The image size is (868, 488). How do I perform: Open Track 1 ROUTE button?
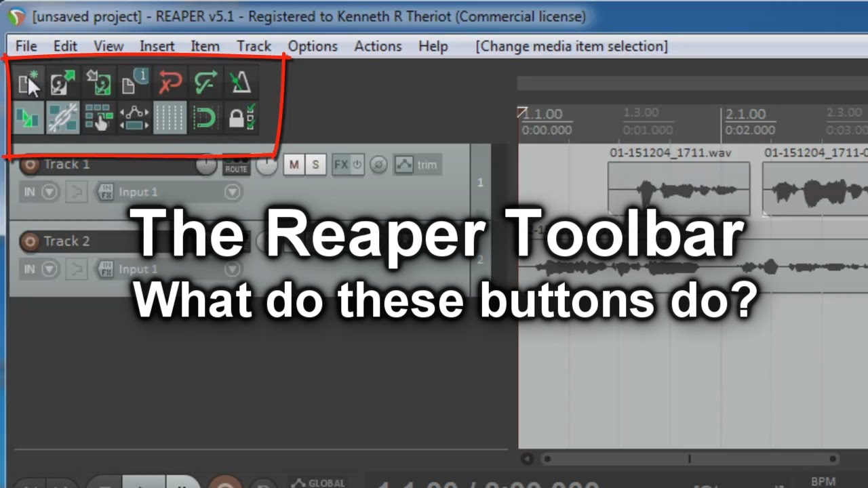[x=236, y=165]
